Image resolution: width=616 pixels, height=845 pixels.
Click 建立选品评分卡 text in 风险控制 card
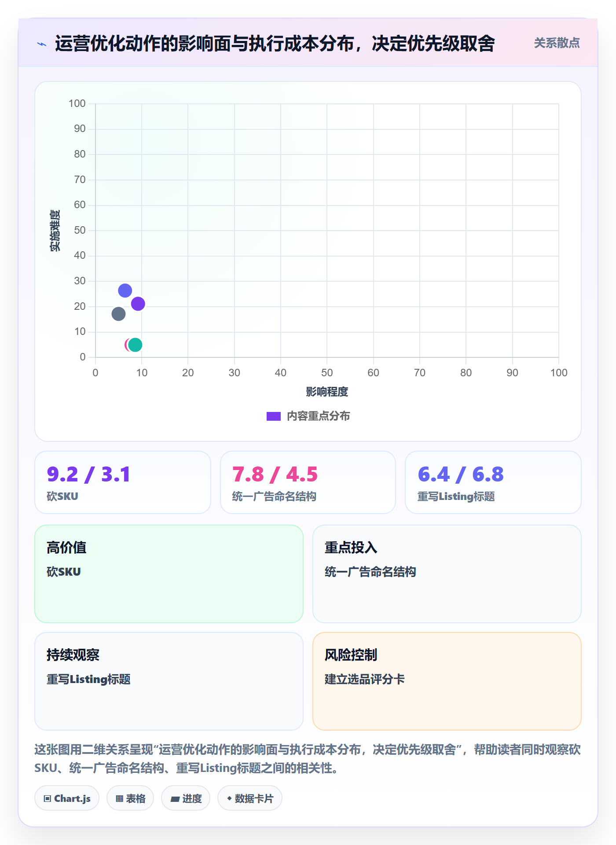coord(365,679)
